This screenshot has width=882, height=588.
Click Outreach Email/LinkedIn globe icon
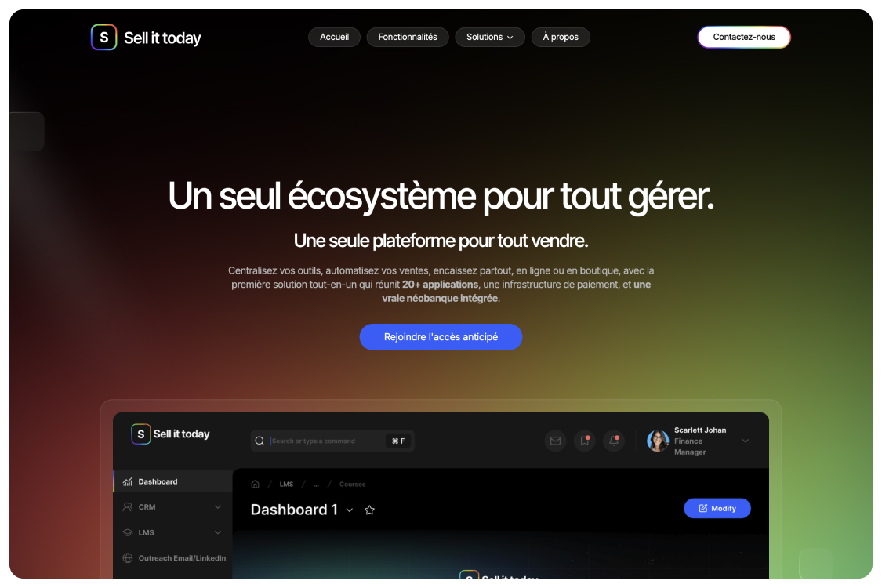pyautogui.click(x=128, y=558)
